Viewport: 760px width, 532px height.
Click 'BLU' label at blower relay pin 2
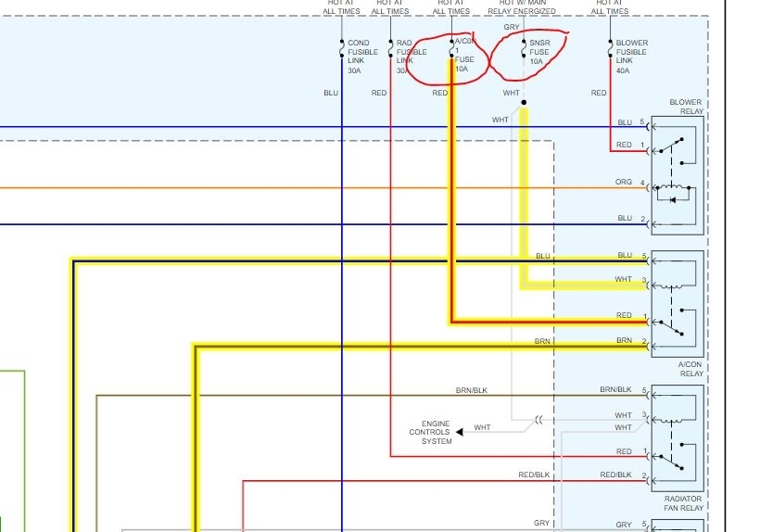point(625,218)
